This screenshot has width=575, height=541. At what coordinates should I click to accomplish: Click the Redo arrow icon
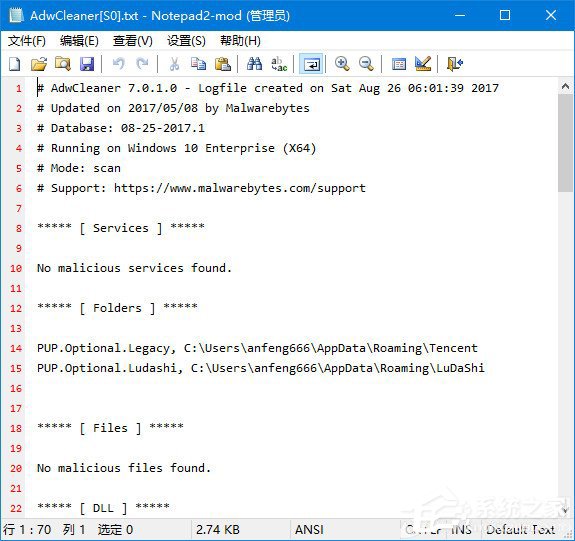(142, 64)
